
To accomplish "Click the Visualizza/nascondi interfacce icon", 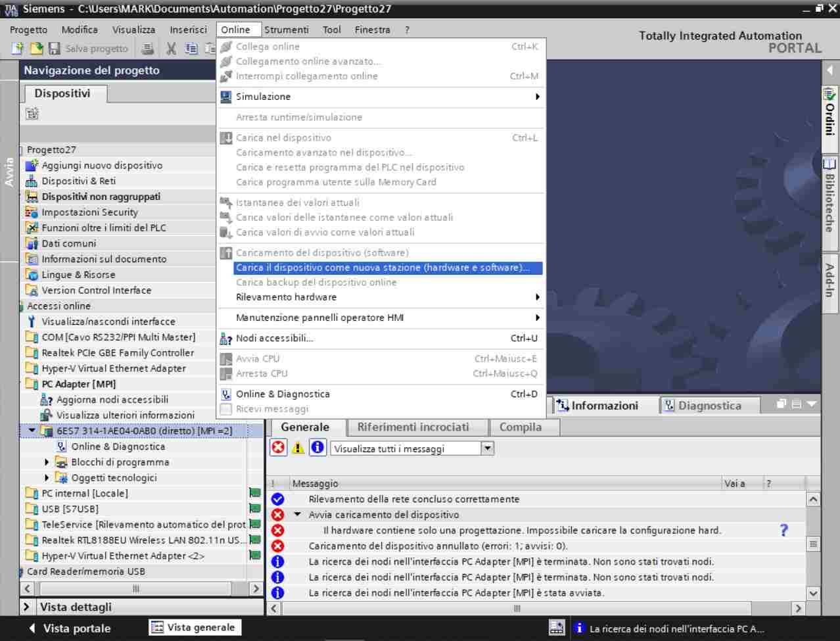I will pyautogui.click(x=32, y=321).
